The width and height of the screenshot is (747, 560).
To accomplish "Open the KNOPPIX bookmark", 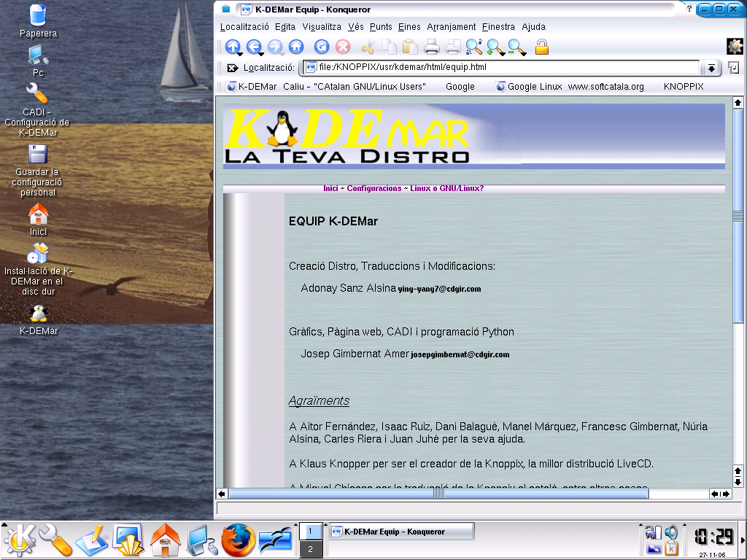I will [684, 87].
